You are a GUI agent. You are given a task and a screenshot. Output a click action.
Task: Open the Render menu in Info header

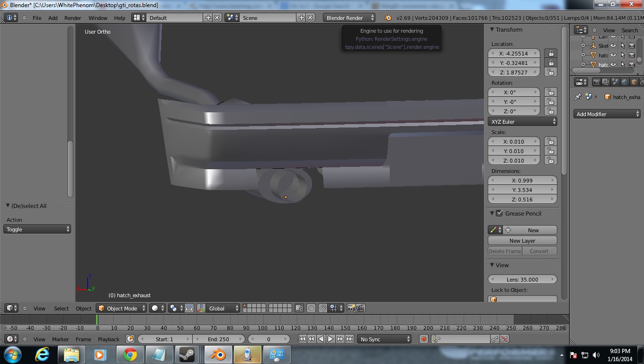click(73, 18)
